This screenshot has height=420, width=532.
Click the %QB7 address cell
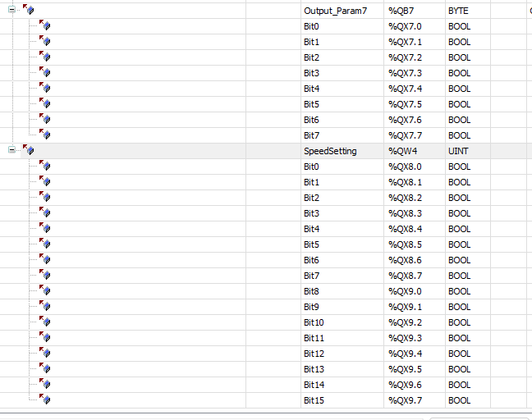point(400,11)
